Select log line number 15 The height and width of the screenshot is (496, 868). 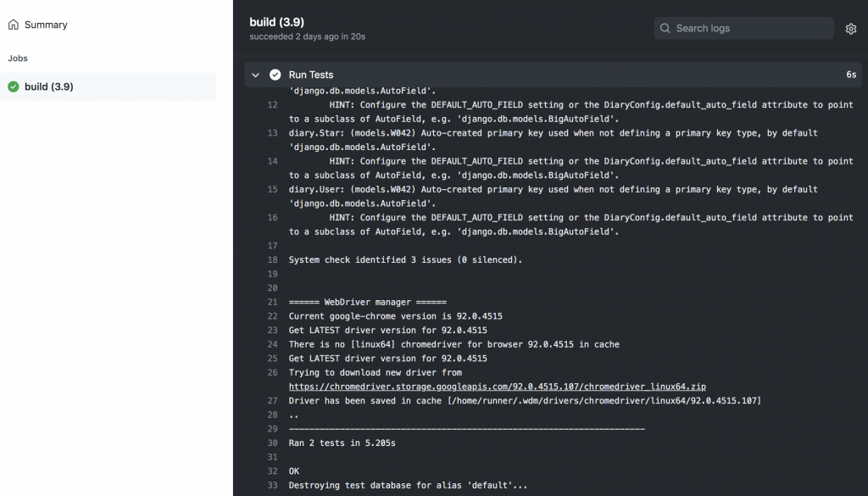pos(272,189)
